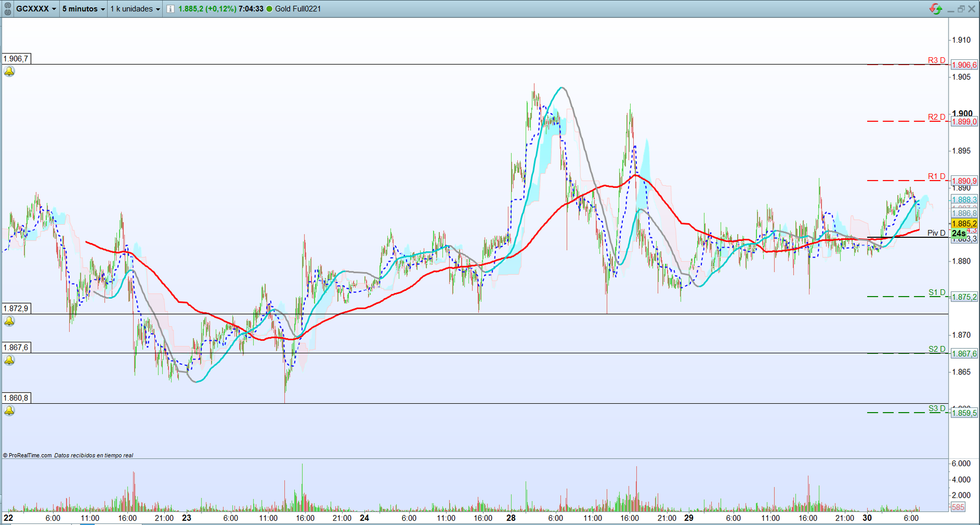The image size is (980, 525).
Task: Open the instrument info icon
Action: pyautogui.click(x=170, y=9)
